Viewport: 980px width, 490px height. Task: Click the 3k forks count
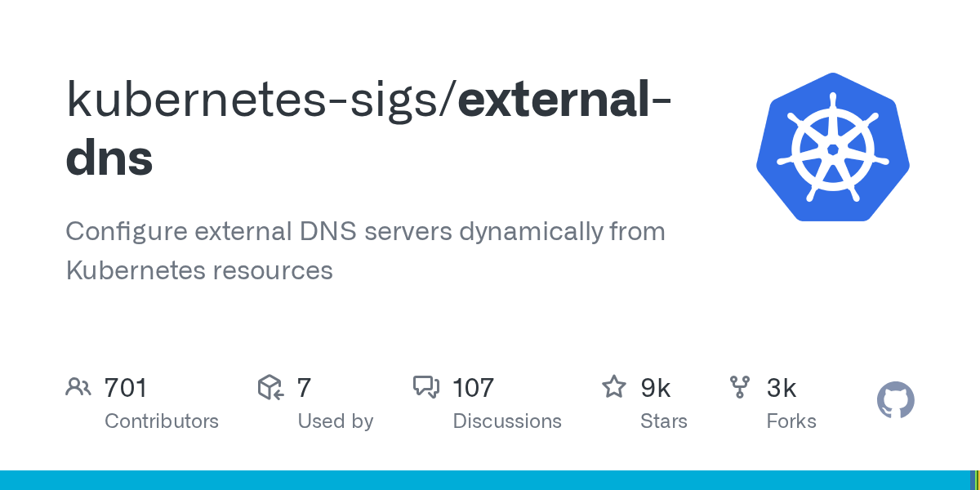tap(782, 388)
